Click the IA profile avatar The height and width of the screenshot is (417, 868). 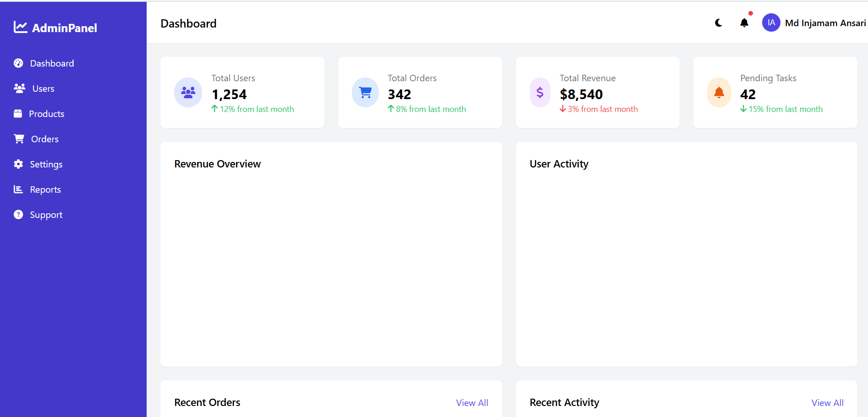click(771, 22)
